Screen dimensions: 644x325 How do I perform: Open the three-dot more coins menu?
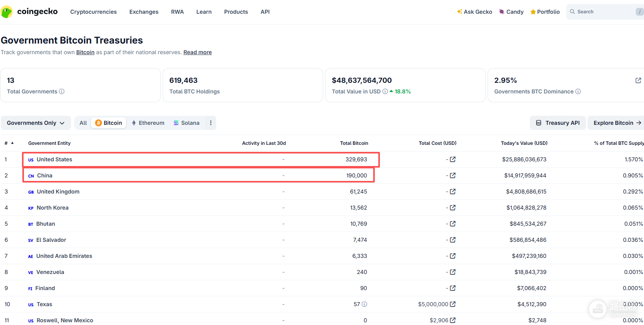tap(211, 123)
